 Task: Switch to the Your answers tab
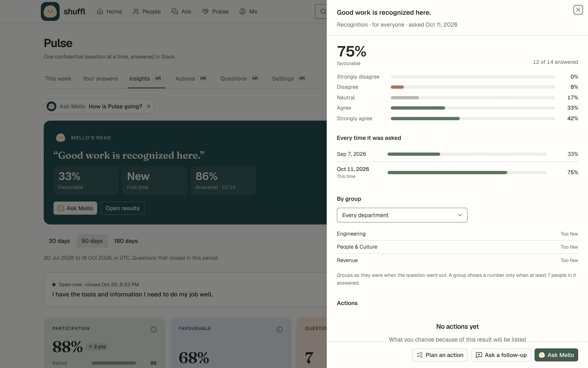click(100, 79)
